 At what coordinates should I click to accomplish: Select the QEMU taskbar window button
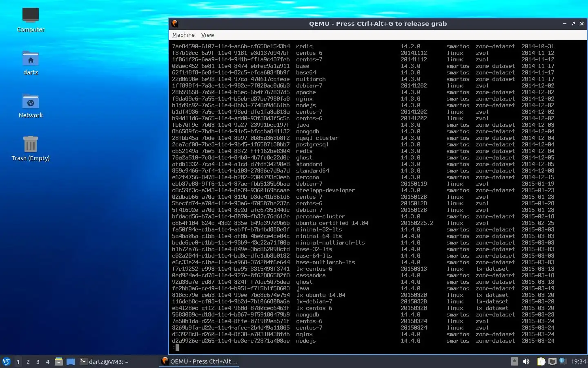click(199, 361)
